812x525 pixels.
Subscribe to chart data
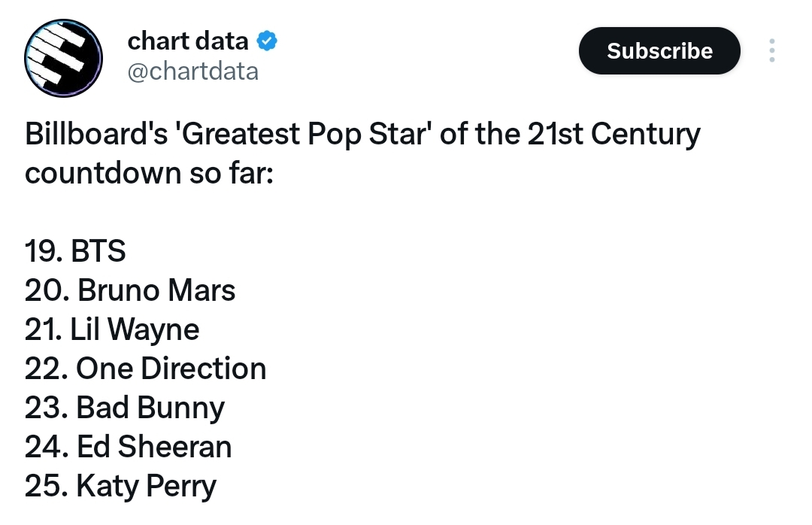[659, 51]
